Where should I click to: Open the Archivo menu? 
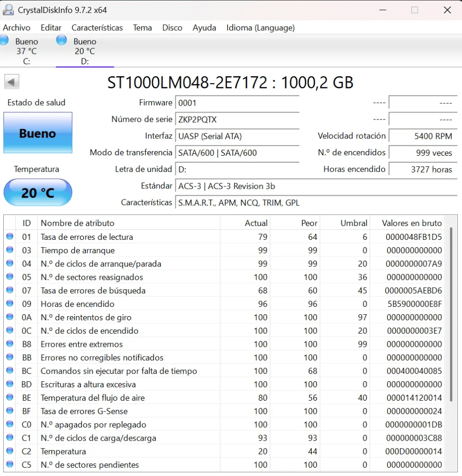coord(16,27)
